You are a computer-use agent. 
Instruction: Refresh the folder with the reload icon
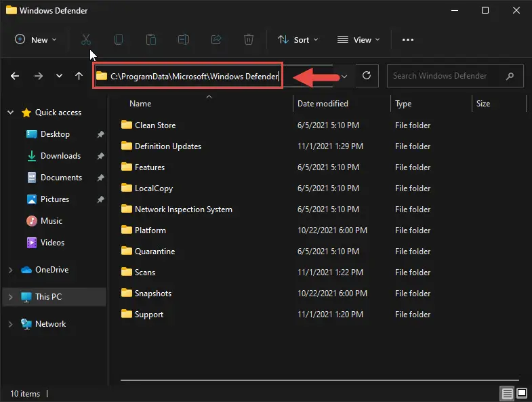point(367,76)
